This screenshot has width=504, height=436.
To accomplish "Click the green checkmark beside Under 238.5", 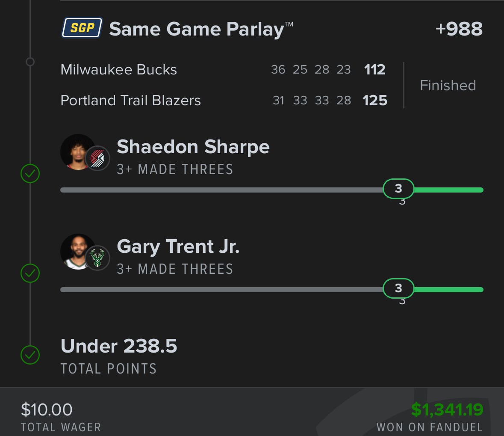I will click(30, 355).
